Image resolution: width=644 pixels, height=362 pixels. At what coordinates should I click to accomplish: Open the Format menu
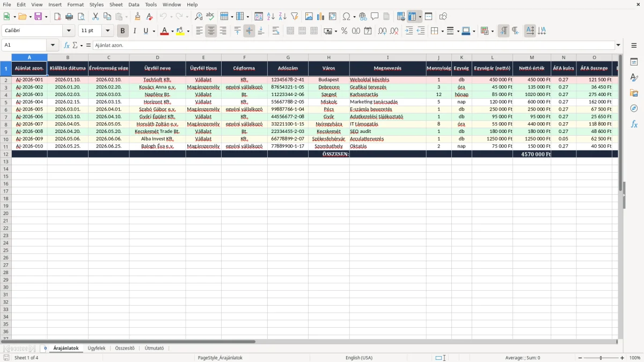coord(76,4)
